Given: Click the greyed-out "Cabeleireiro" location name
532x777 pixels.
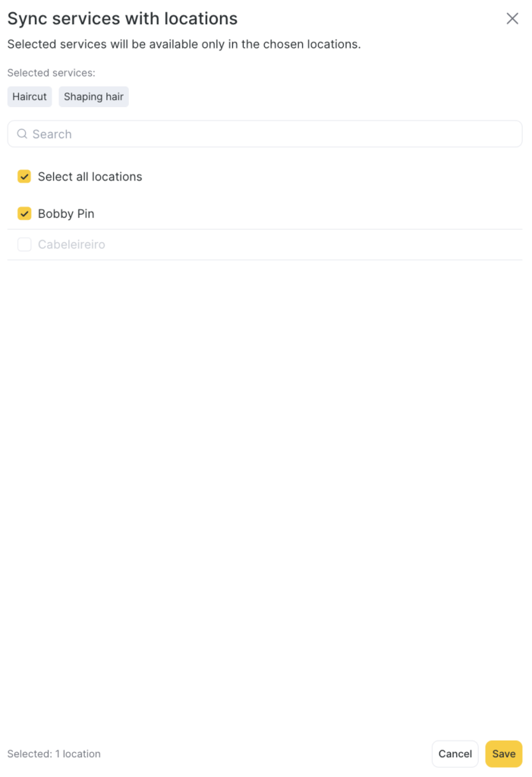Looking at the screenshot, I should [71, 244].
